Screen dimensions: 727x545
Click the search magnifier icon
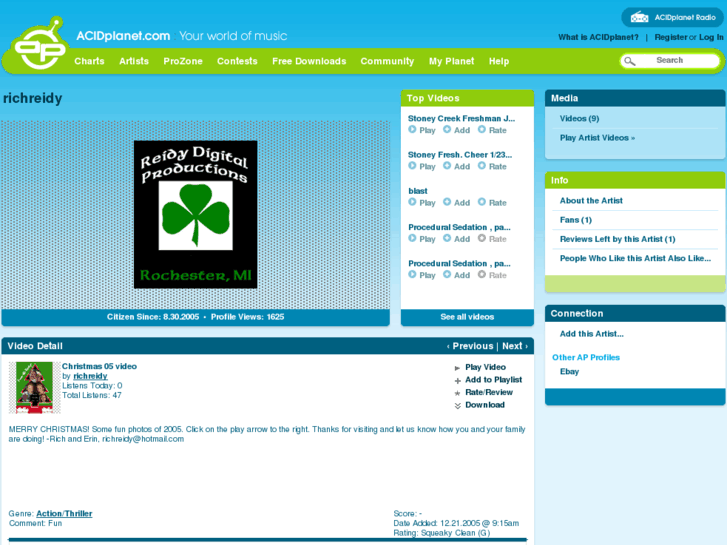[x=630, y=61]
